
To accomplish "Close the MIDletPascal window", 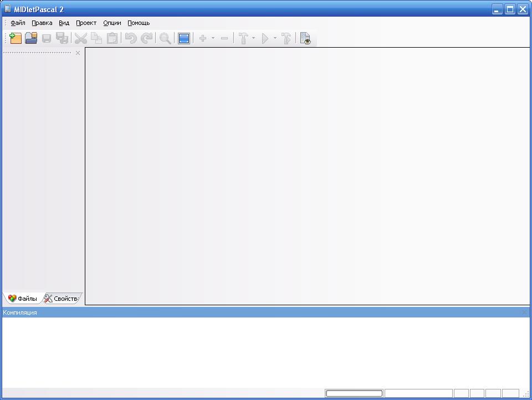I will click(523, 9).
